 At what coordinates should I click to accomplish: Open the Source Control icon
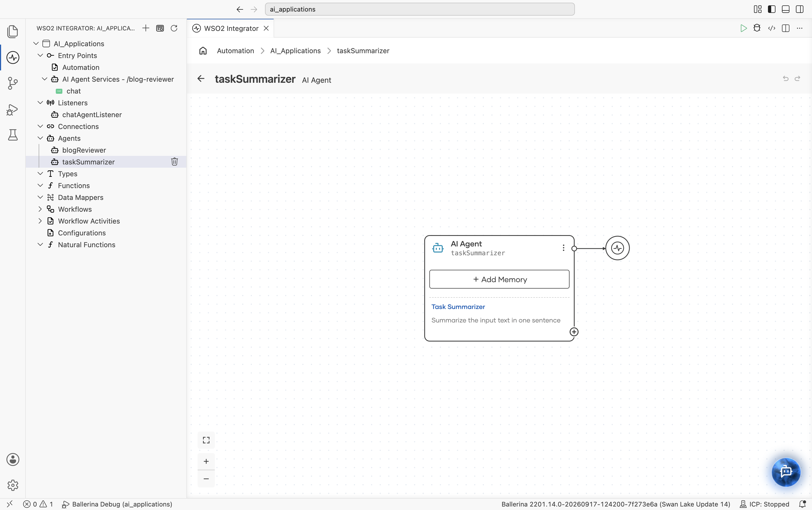point(12,83)
